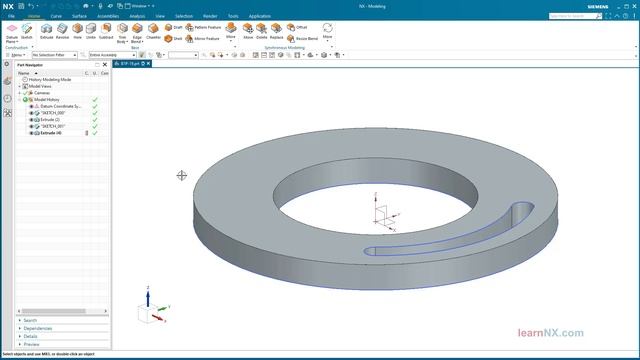
Task: Click the Datum Plane tool icon
Action: tap(12, 28)
